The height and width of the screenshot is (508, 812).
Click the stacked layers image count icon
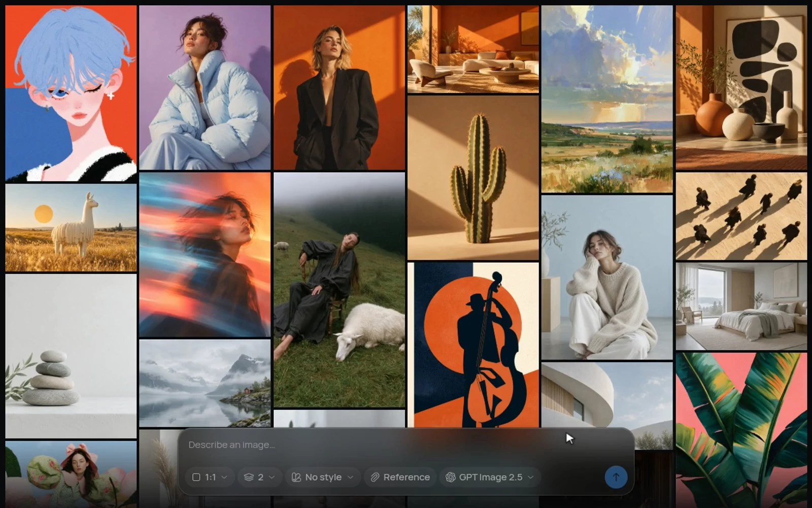[x=249, y=477]
